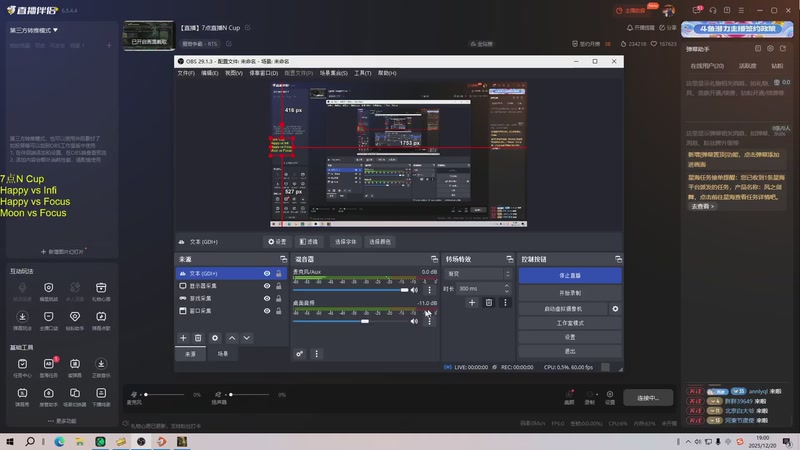Open 场景切换器 scene switcher tool
This screenshot has width=800, height=450.
tap(74, 397)
